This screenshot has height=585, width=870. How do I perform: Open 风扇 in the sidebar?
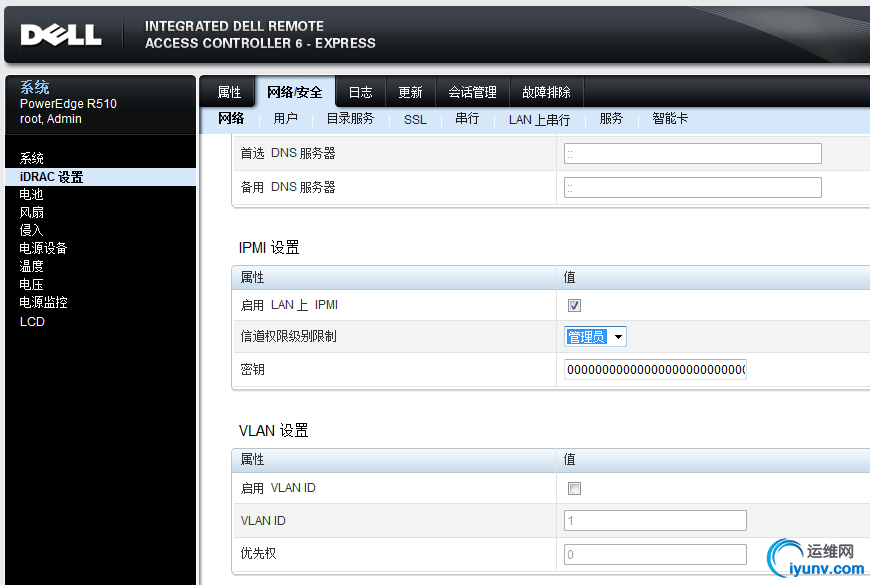point(32,213)
